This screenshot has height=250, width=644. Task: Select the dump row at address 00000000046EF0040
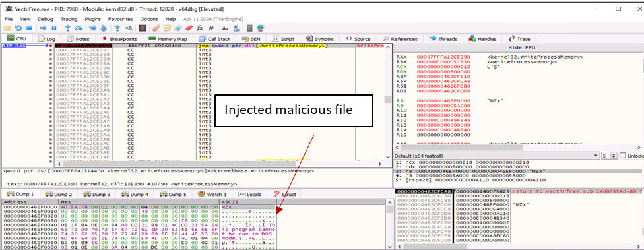pos(140,225)
